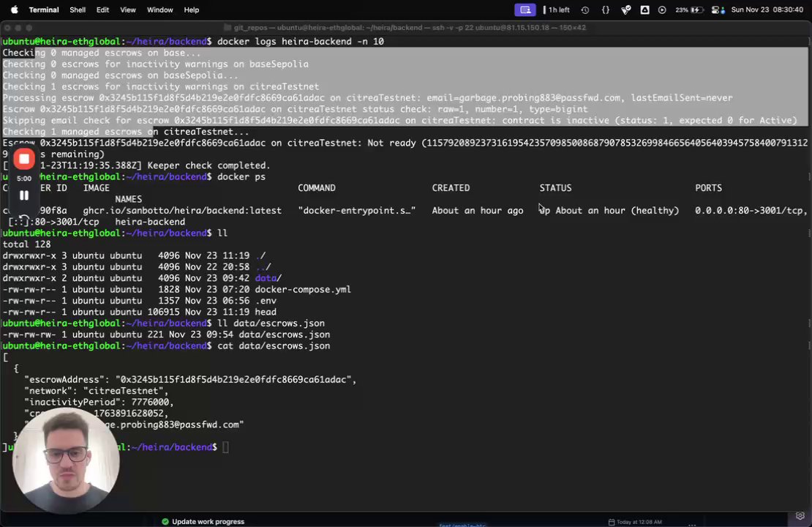
Task: Click the 5:00 recording timer label
Action: click(24, 179)
